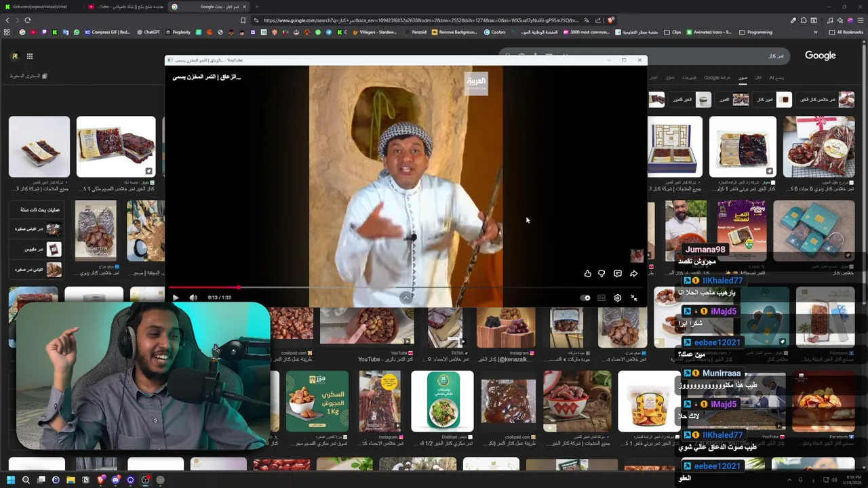Play the YouTube video
Viewport: 868px width, 488px height.
pyautogui.click(x=176, y=298)
